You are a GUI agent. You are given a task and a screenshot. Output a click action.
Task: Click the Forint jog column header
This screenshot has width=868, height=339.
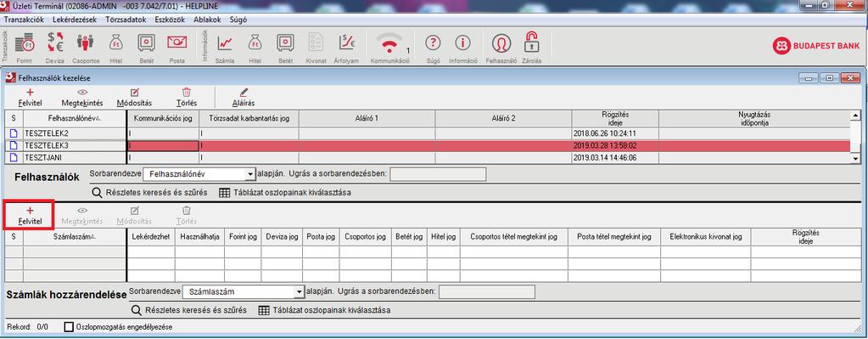(x=243, y=237)
